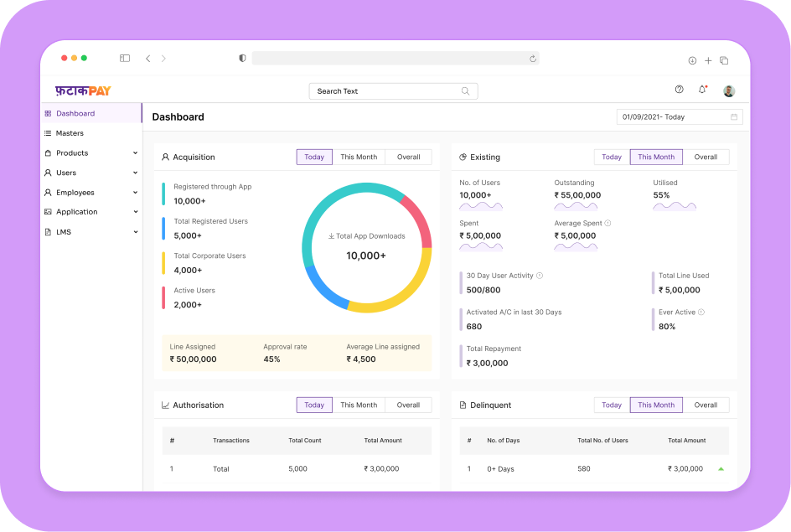
Task: Click the Existing section pie icon
Action: [x=463, y=157]
